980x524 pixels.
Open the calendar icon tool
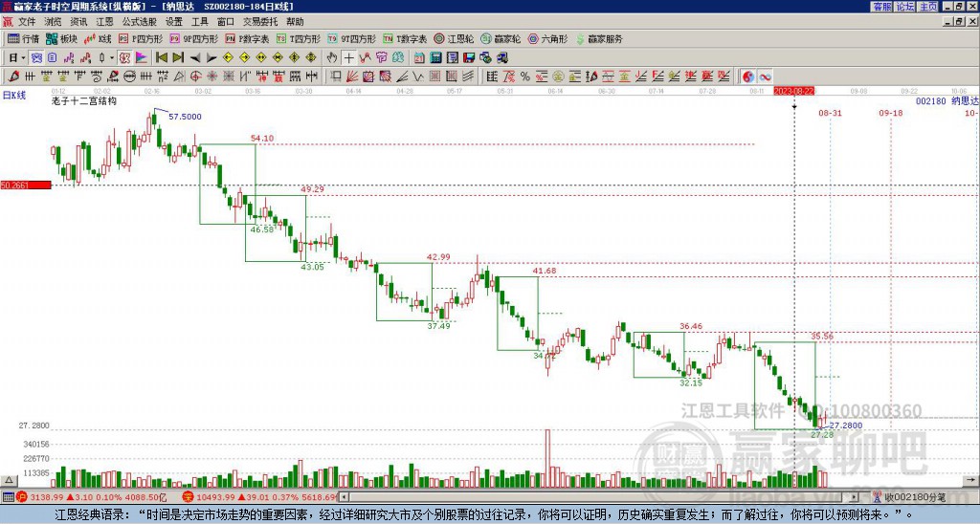click(419, 58)
